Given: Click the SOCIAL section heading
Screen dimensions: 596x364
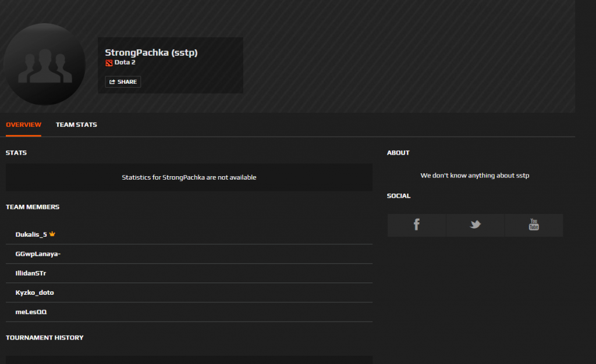Looking at the screenshot, I should [399, 196].
